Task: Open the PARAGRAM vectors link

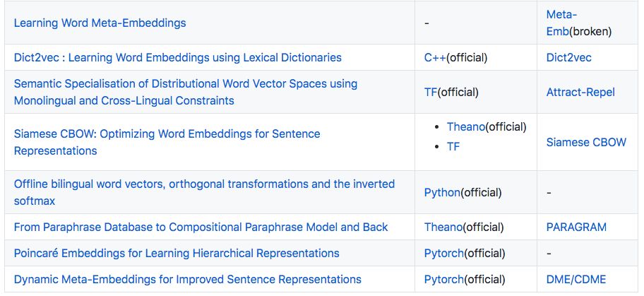Action: (576, 227)
